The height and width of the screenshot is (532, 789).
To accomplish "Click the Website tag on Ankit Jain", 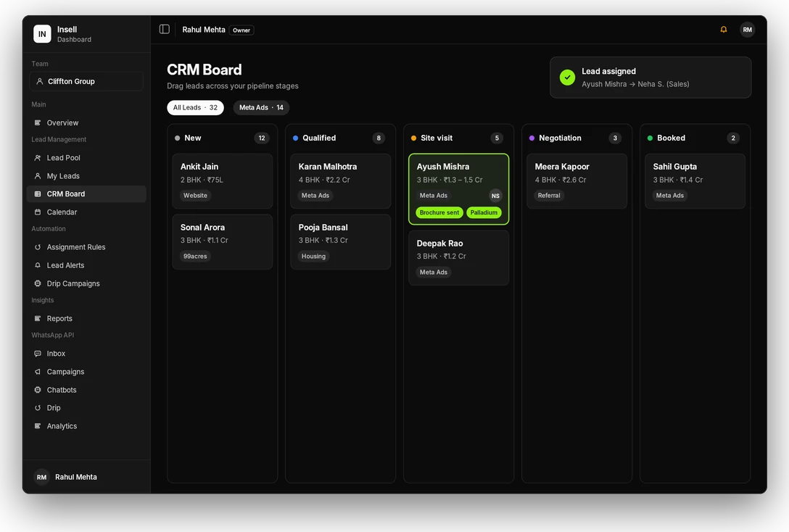I will (x=195, y=196).
